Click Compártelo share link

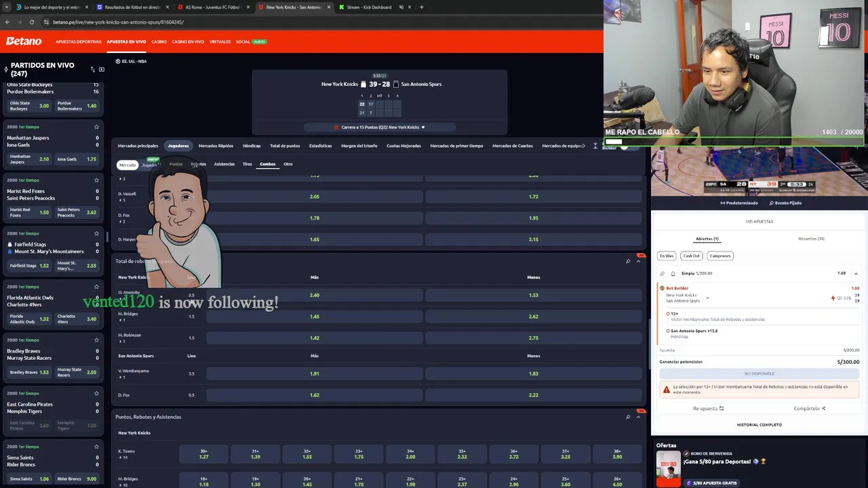click(x=810, y=409)
